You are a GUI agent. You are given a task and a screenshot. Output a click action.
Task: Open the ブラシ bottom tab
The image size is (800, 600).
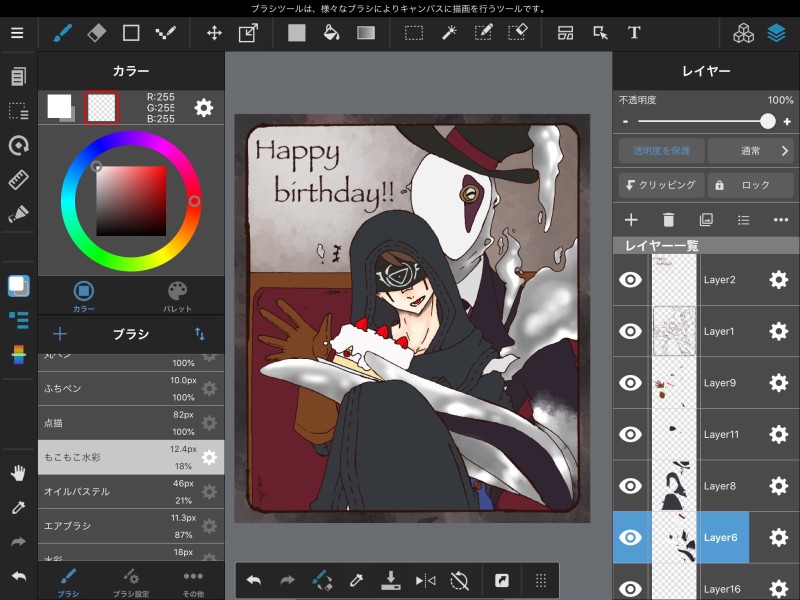tap(68, 583)
